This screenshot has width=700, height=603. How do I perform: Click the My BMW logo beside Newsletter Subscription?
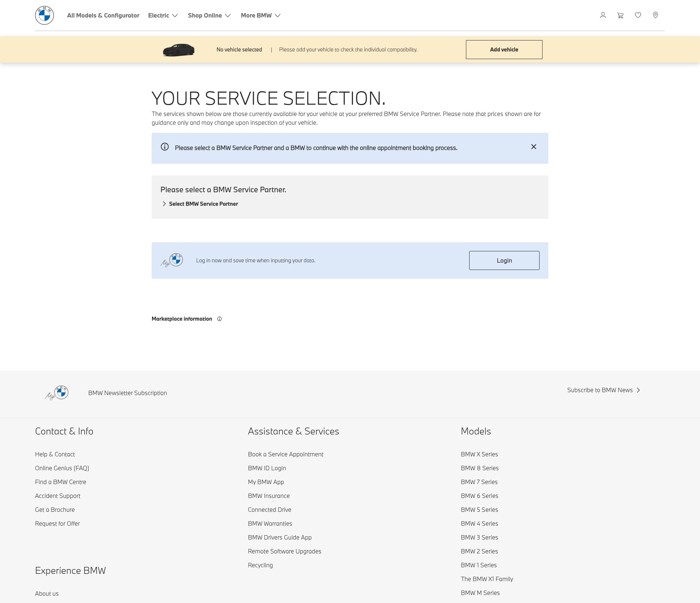click(57, 393)
